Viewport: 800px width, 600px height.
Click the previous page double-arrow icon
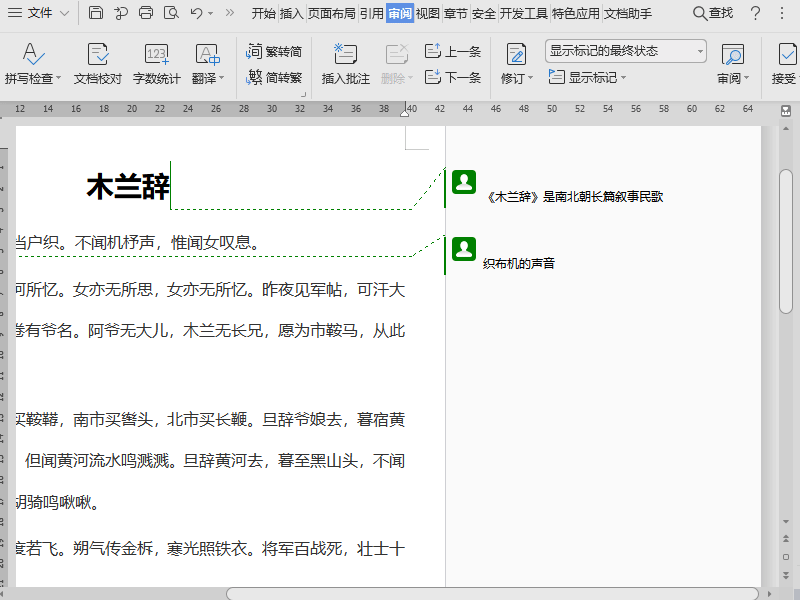tap(786, 538)
